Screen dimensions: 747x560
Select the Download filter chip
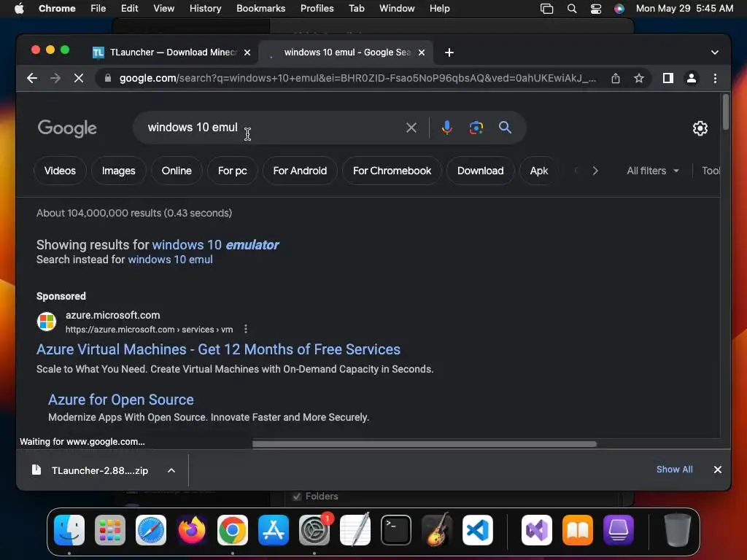480,171
